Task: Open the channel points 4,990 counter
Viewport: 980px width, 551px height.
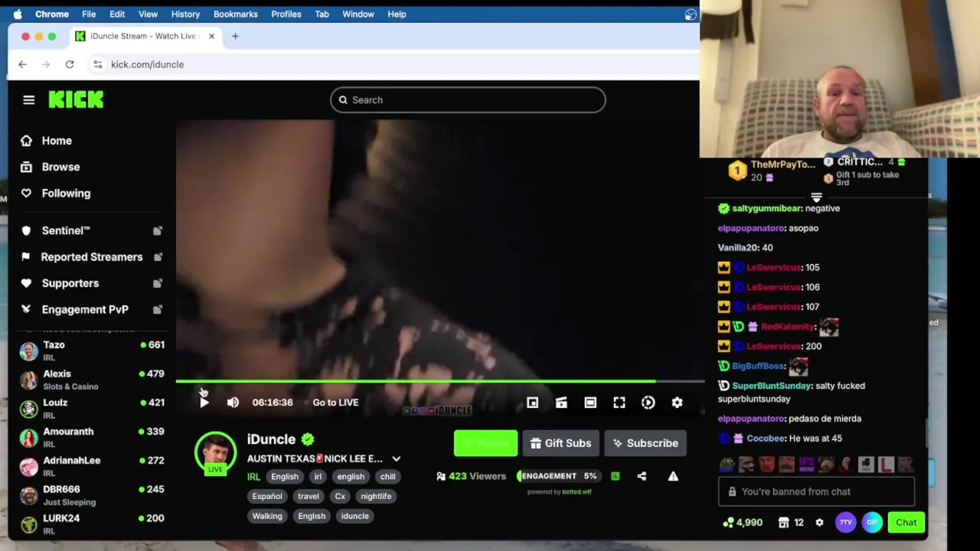Action: click(x=742, y=523)
